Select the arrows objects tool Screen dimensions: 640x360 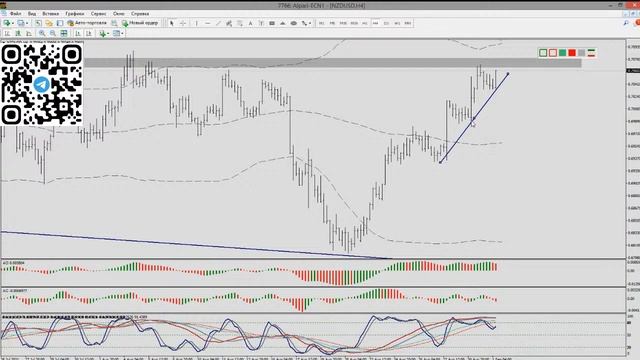click(x=304, y=23)
